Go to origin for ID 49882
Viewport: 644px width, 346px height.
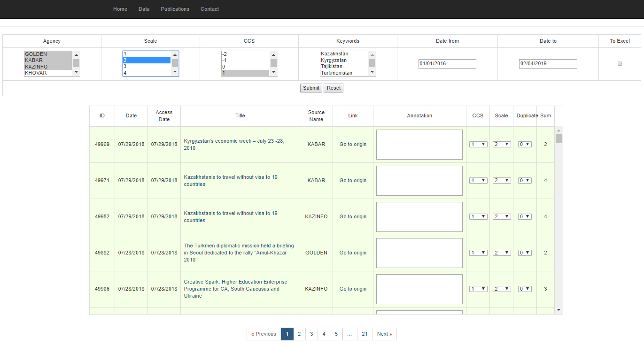(353, 253)
